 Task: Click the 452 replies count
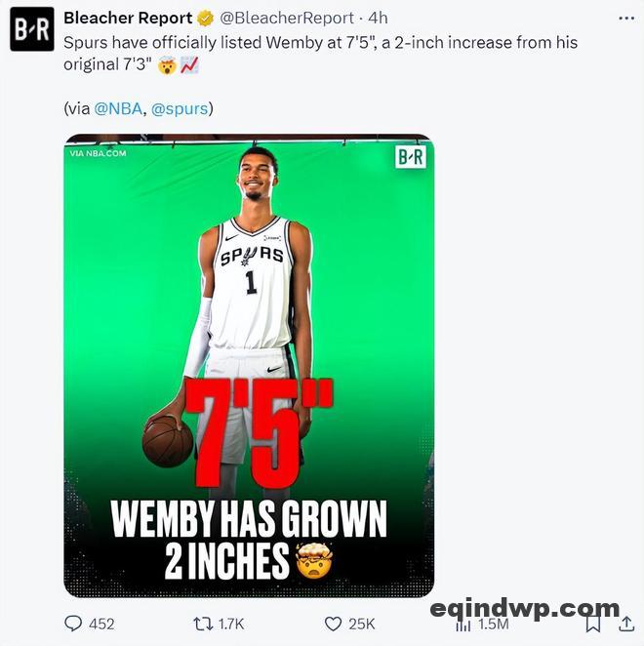coord(101,625)
